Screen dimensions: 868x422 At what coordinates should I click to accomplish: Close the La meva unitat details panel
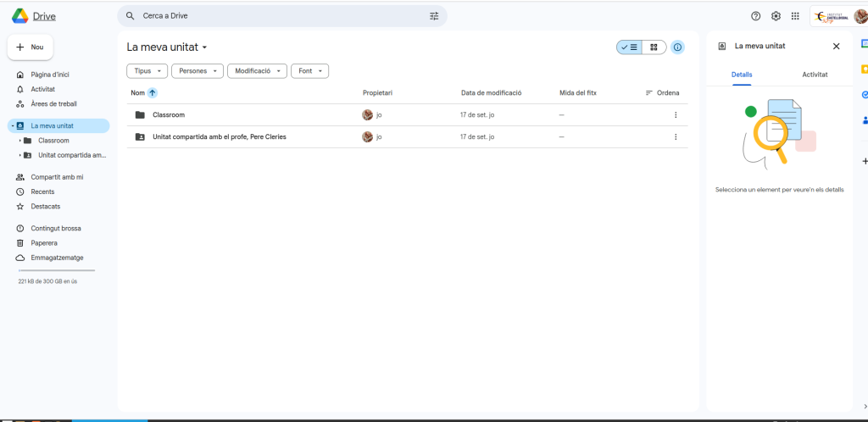coord(836,47)
